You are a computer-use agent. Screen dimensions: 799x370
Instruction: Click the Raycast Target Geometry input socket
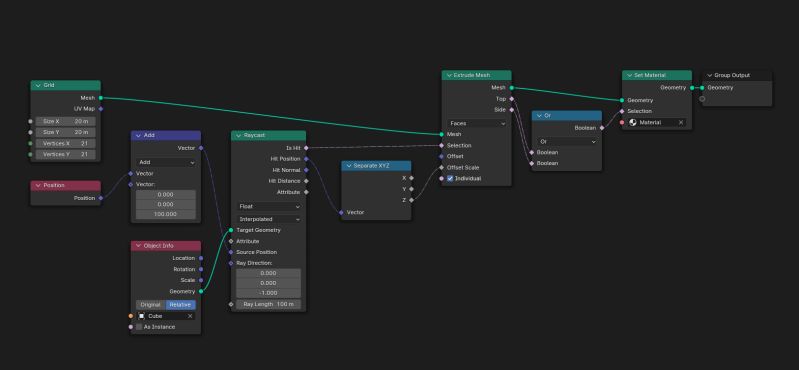pyautogui.click(x=231, y=230)
